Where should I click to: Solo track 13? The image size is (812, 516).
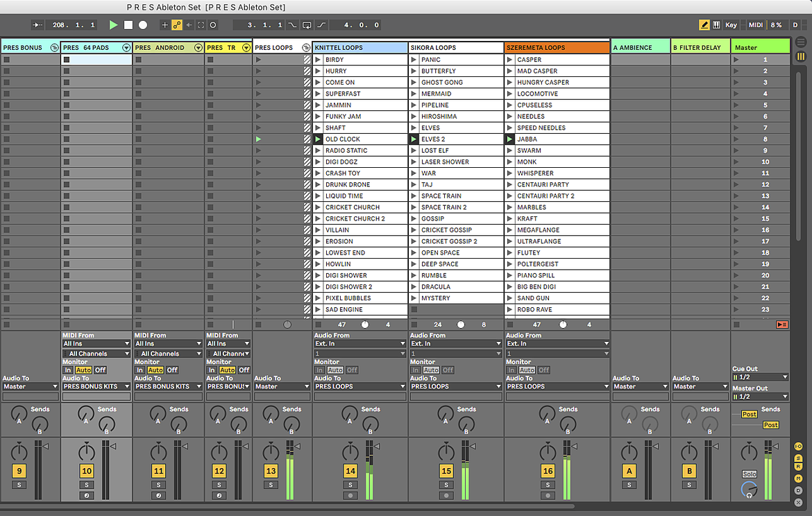[271, 485]
